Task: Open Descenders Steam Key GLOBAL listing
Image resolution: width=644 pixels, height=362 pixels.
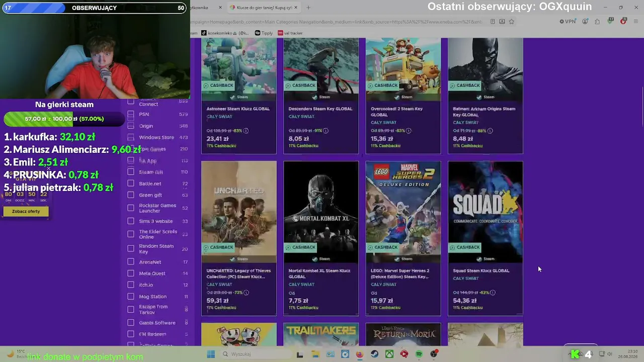Action: [x=320, y=109]
